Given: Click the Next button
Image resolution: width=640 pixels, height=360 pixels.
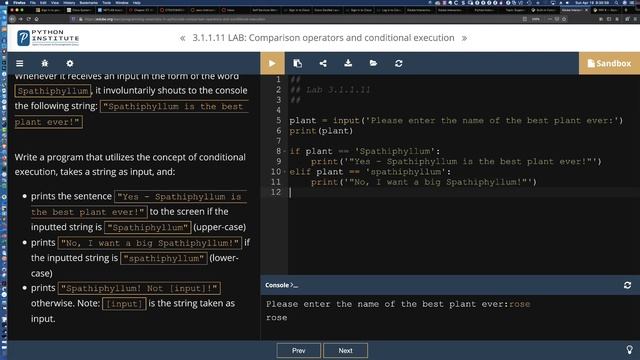Looking at the screenshot, I should [345, 351].
